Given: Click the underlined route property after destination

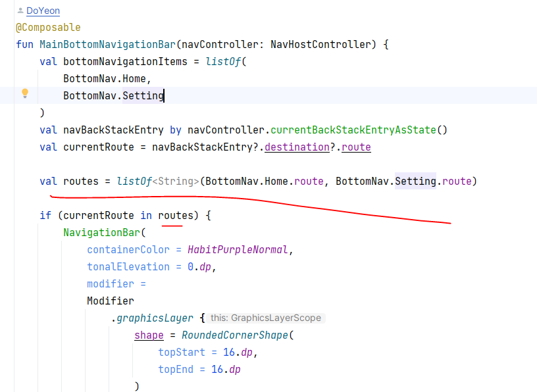Looking at the screenshot, I should pyautogui.click(x=356, y=147).
